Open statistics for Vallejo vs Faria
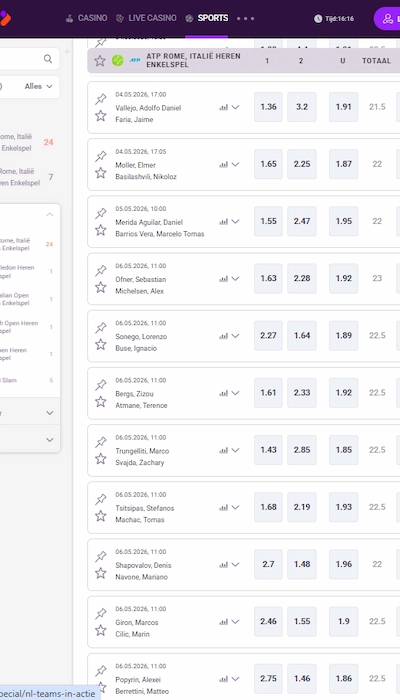This screenshot has height=700, width=400. [223, 107]
